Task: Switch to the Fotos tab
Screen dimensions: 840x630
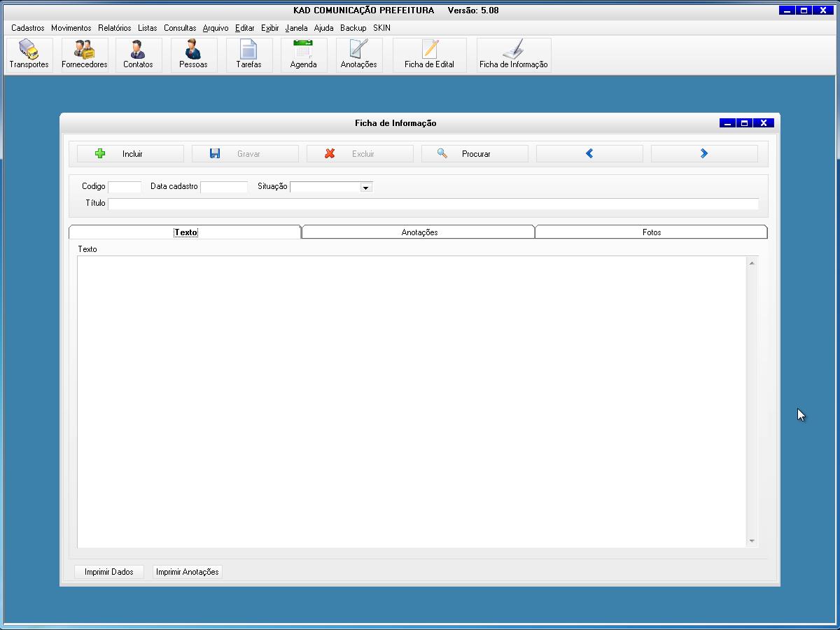Action: point(652,232)
